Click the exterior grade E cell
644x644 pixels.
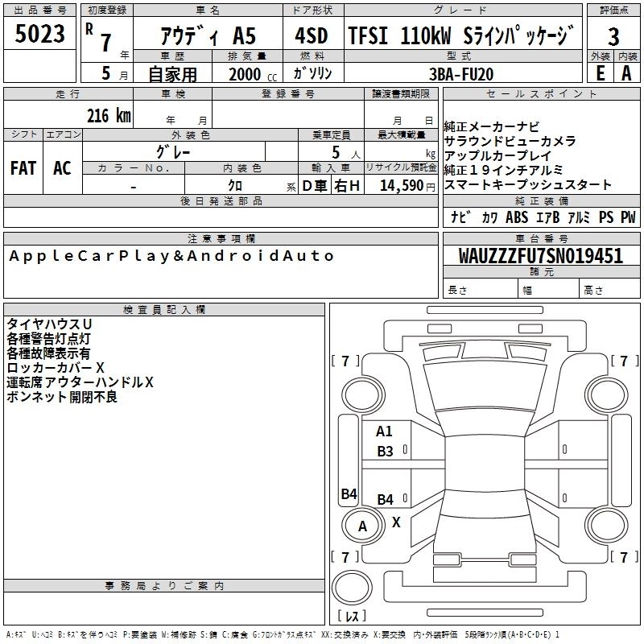pos(600,72)
